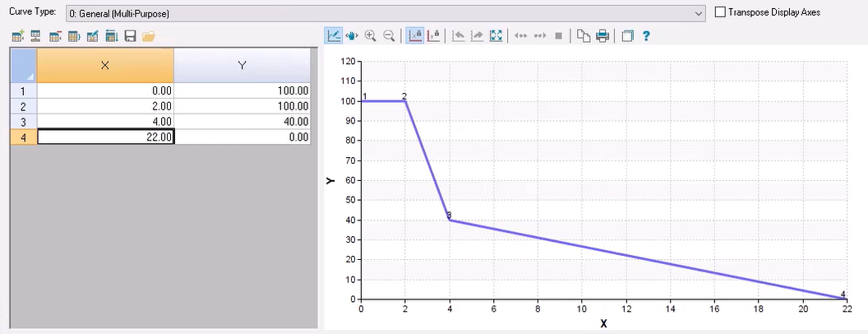Click the step backward dots arrow icon
Viewport: 868px width, 334px height.
pyautogui.click(x=521, y=36)
